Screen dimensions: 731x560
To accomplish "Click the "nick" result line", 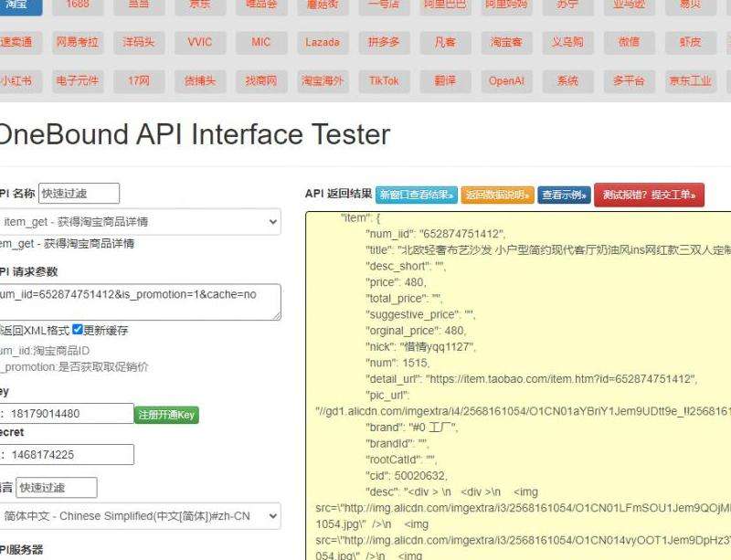I will pos(420,347).
